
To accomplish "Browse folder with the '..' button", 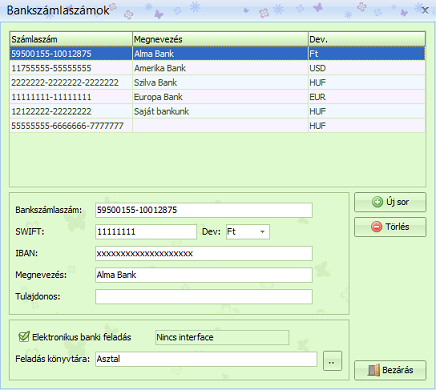I will coord(332,361).
